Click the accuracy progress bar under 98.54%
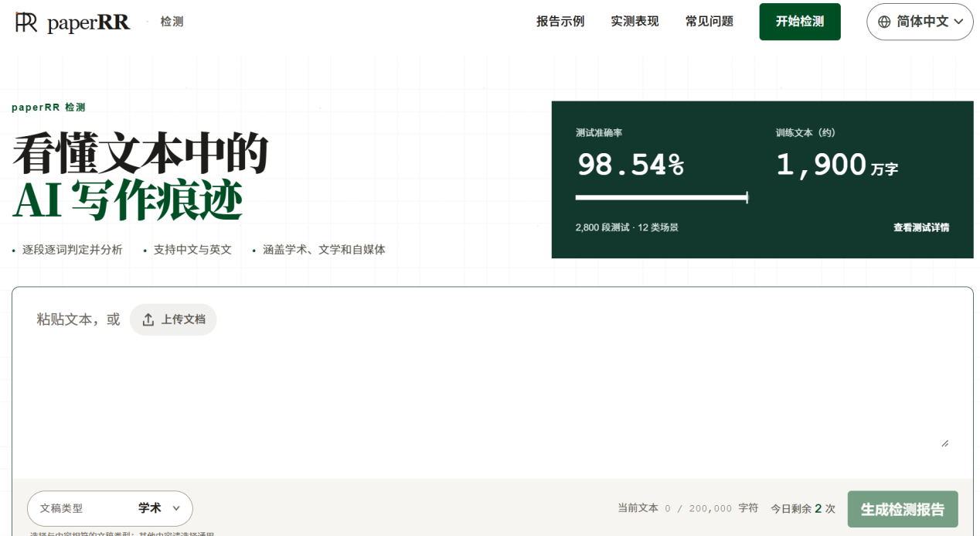 coord(662,198)
